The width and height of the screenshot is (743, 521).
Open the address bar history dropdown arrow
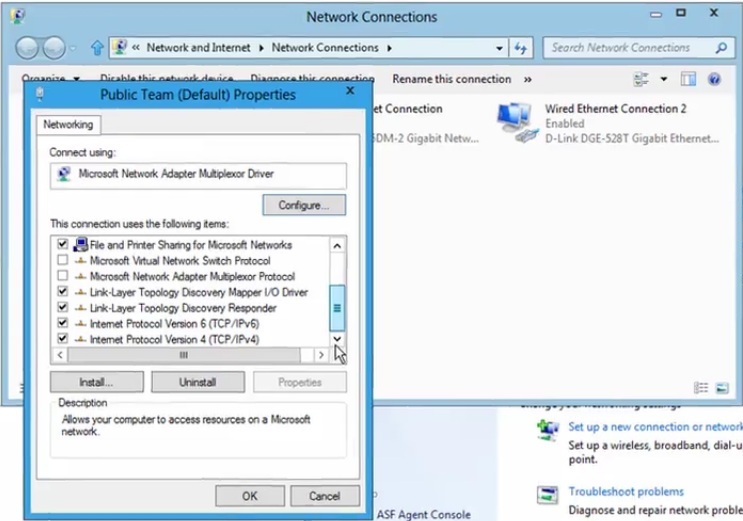(x=499, y=48)
